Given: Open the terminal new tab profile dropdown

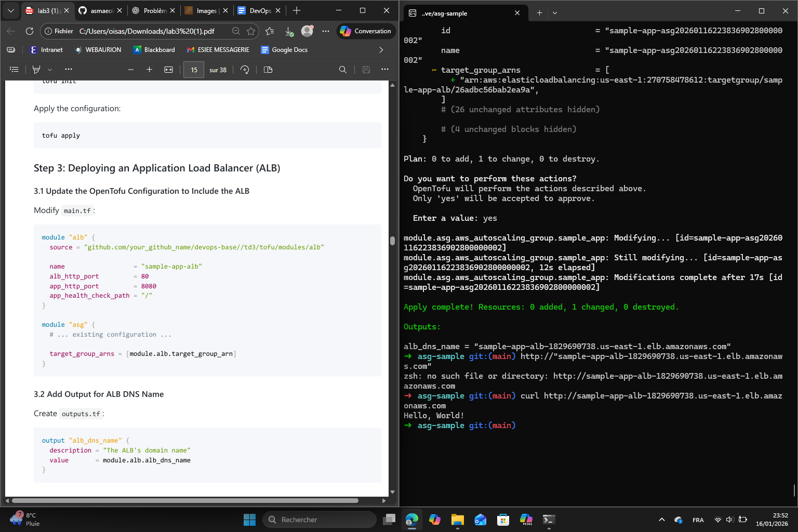Looking at the screenshot, I should tap(555, 13).
